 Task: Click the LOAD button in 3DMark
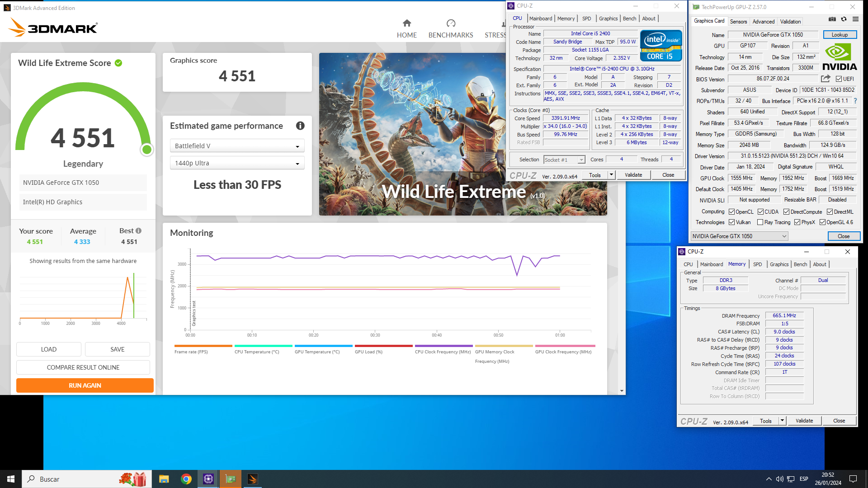[49, 349]
